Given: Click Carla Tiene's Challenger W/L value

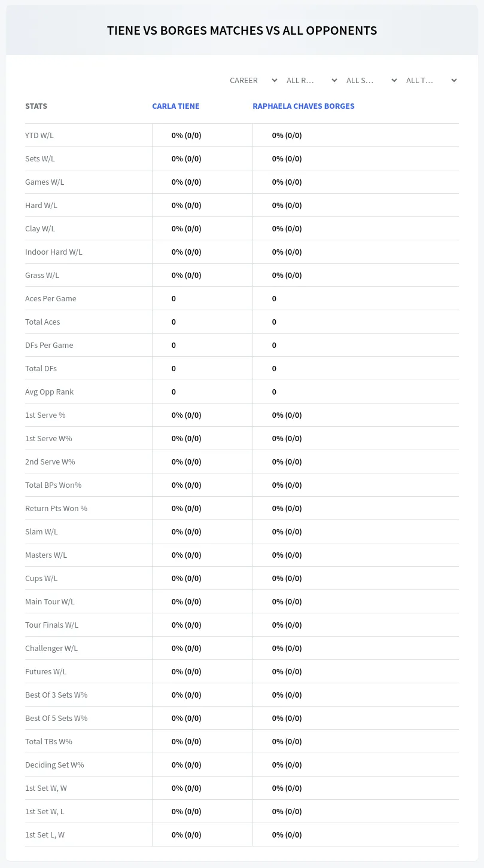Looking at the screenshot, I should (x=187, y=648).
